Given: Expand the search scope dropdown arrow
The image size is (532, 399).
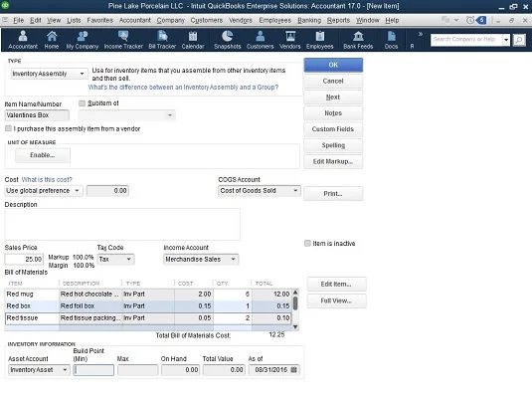Looking at the screenshot, I should click(x=506, y=40).
